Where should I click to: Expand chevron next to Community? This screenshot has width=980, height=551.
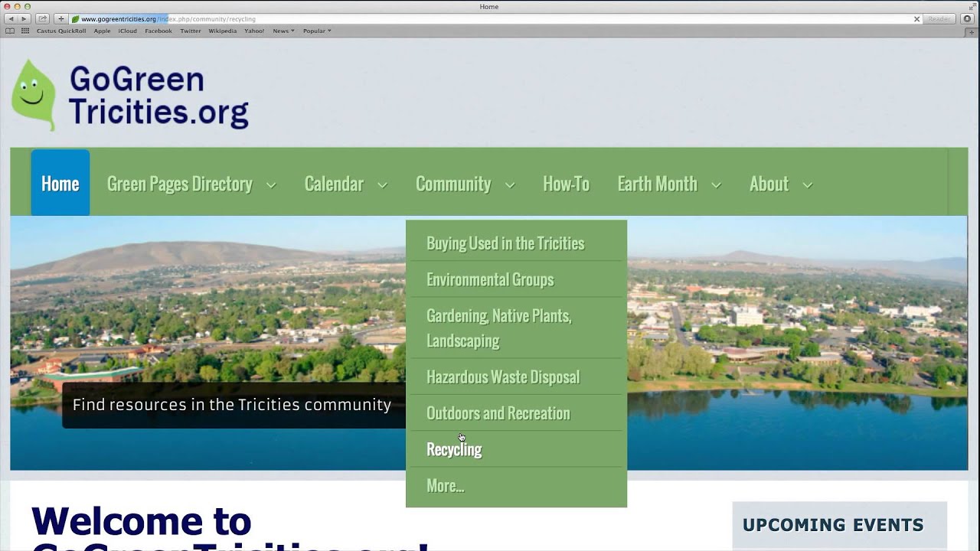(x=510, y=184)
